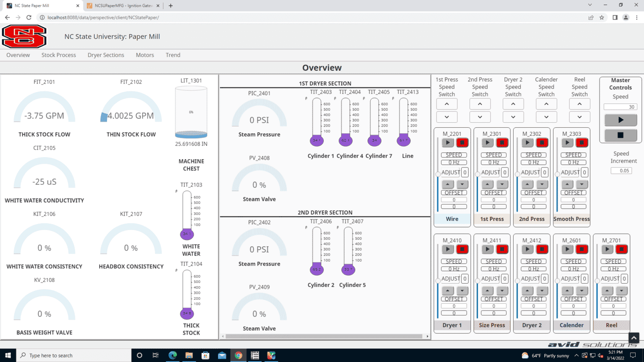Start motor M_2201 on the Wire panel

point(448,142)
